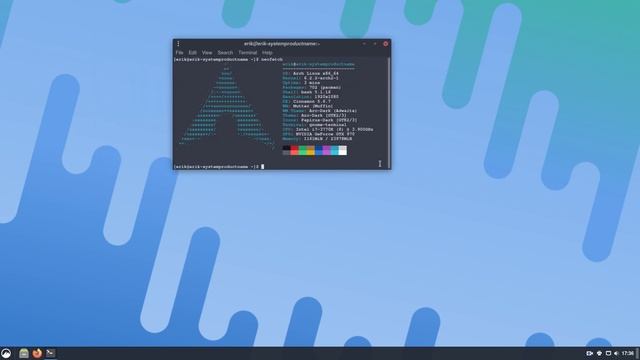Open the View menu in the terminal
Image resolution: width=640 pixels, height=360 pixels.
pos(207,53)
